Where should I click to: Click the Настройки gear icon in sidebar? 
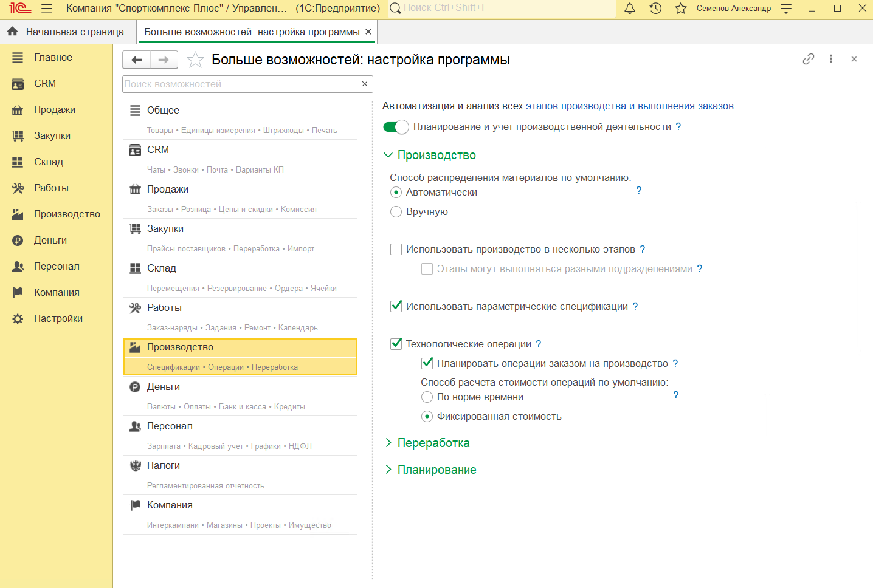(x=18, y=319)
